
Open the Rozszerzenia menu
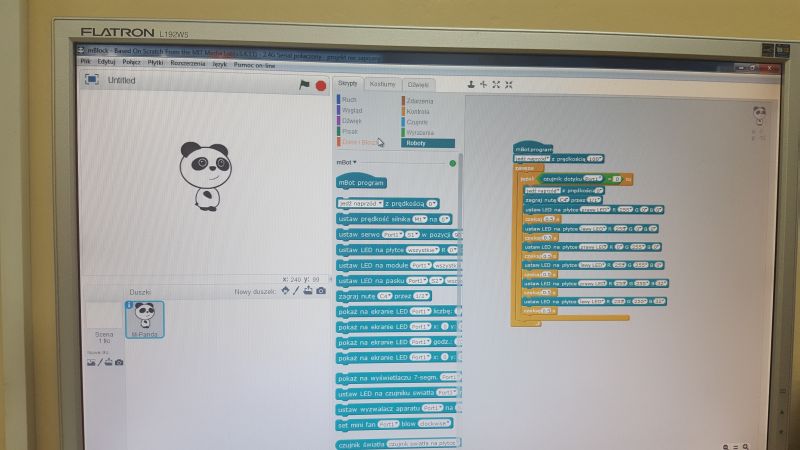coord(187,63)
